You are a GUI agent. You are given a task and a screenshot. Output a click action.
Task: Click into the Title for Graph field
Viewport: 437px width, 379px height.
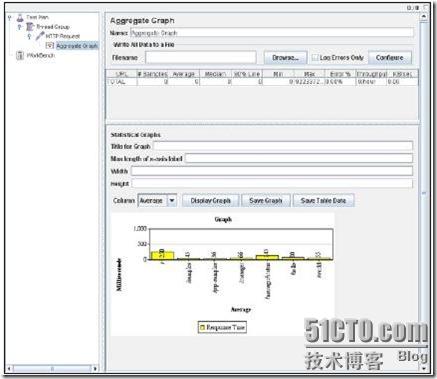coord(283,146)
